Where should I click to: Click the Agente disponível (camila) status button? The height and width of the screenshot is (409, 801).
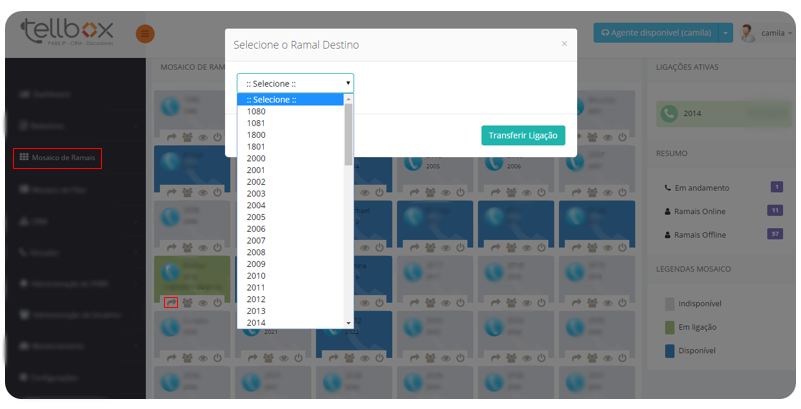pyautogui.click(x=653, y=33)
